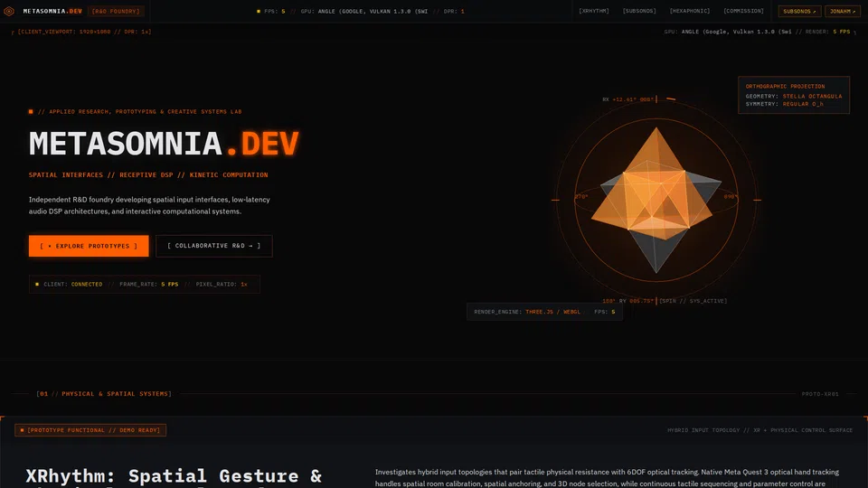
Task: Open the METASOMNIA.DEV home link in the navbar
Action: pyautogui.click(x=52, y=11)
